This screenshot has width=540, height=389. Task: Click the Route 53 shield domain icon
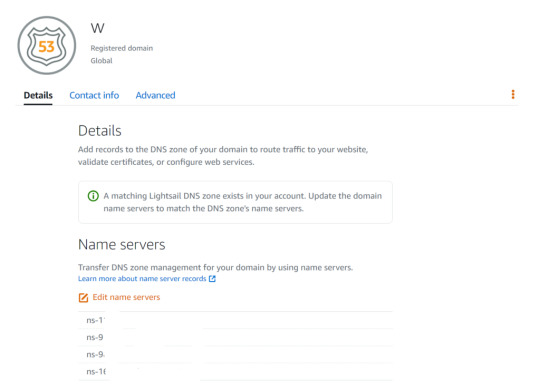pyautogui.click(x=47, y=45)
